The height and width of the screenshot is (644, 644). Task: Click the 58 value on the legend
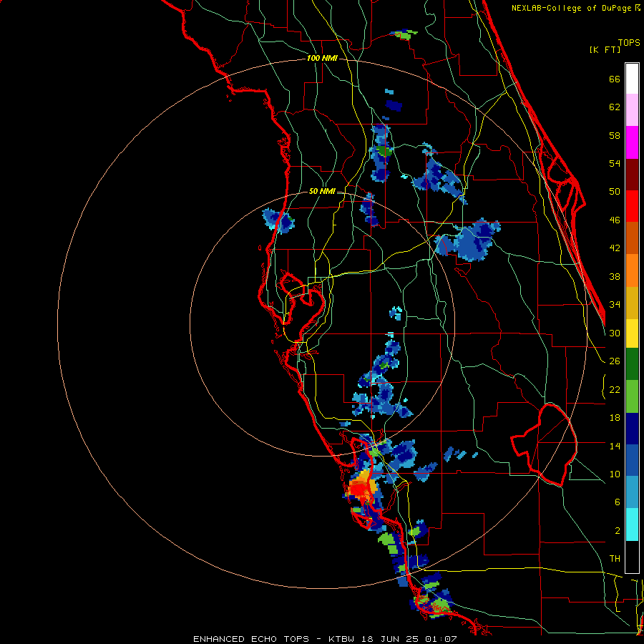615,136
